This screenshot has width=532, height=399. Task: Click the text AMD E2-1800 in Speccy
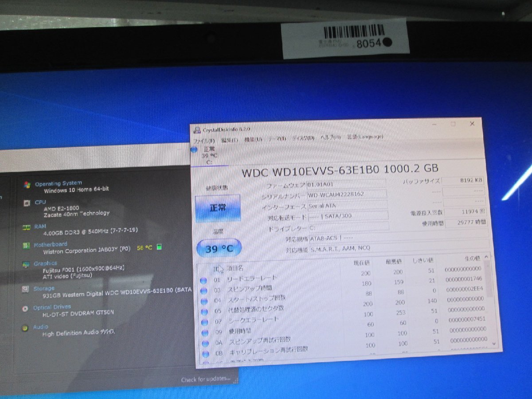61,208
